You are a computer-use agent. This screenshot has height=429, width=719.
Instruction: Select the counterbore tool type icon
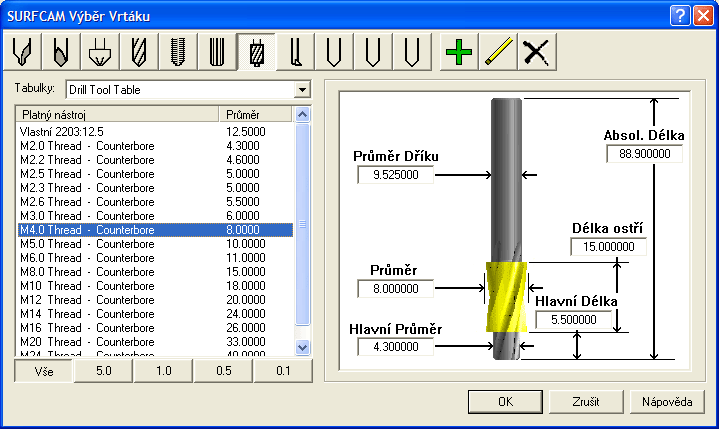point(256,52)
